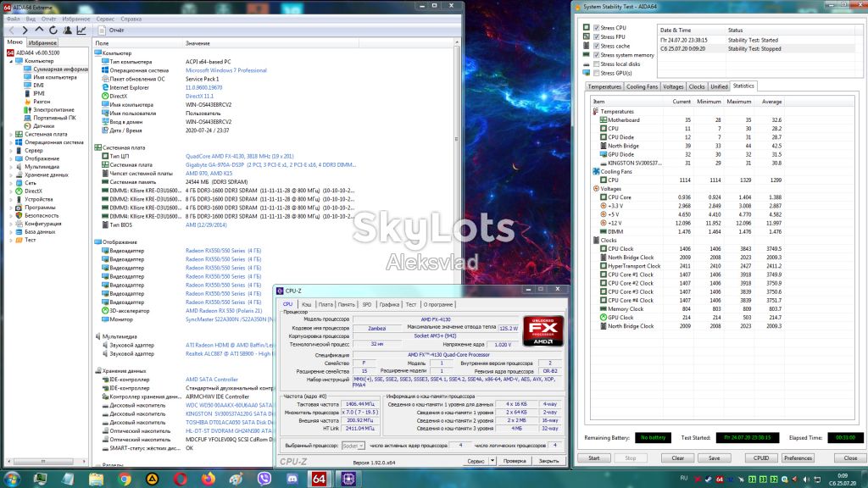Switch to AIDA64 via its taskbar icon
Viewport: 868px width, 488px height.
[x=320, y=480]
